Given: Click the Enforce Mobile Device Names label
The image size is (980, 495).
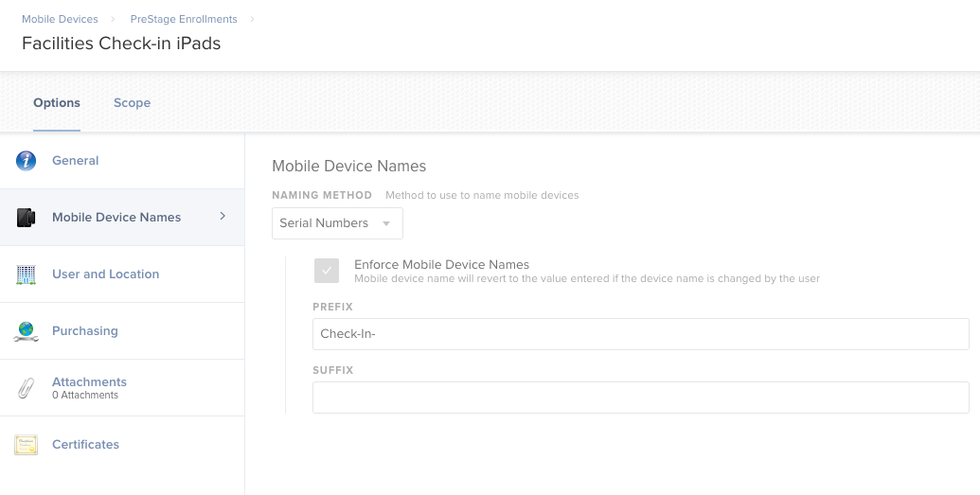Looking at the screenshot, I should (442, 264).
